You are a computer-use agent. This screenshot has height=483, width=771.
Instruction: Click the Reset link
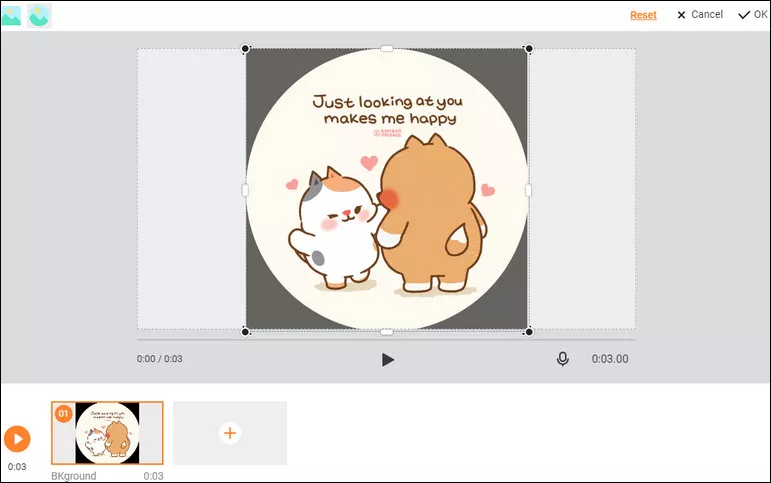tap(643, 15)
